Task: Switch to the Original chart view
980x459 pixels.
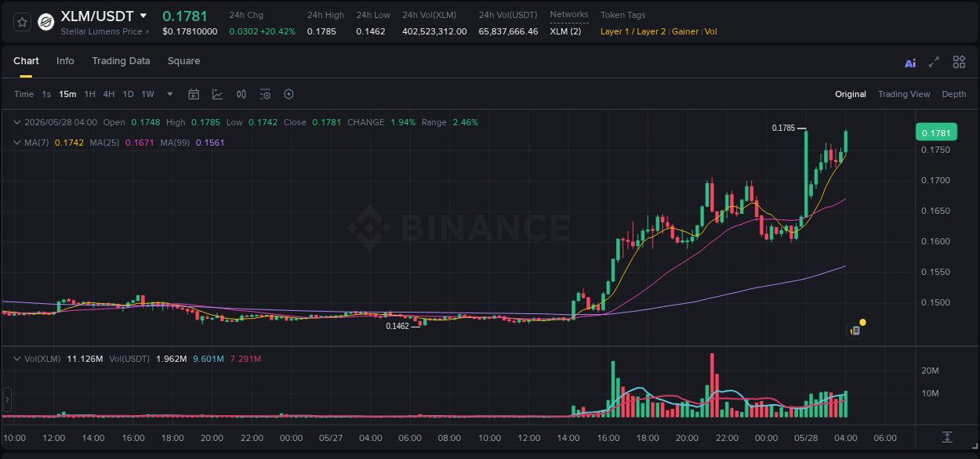Action: [851, 94]
